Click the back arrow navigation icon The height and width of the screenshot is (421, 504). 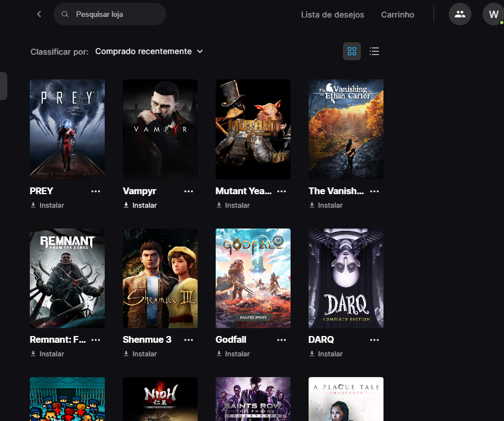point(39,14)
